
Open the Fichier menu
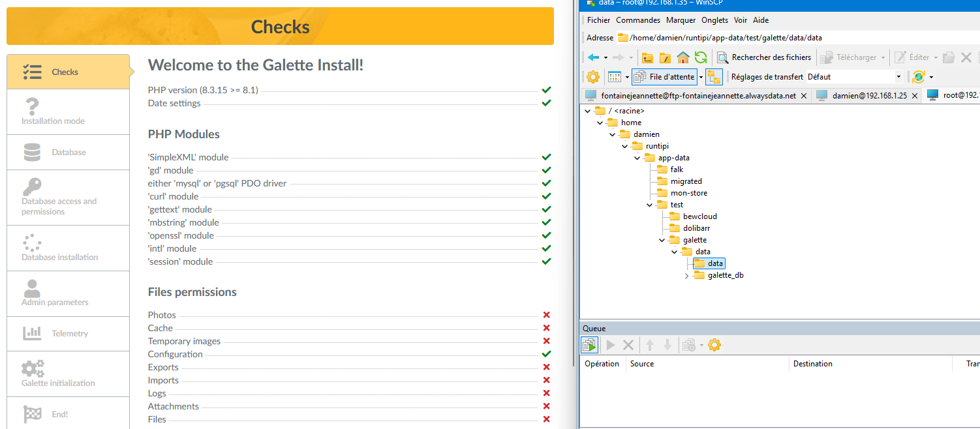tap(598, 20)
